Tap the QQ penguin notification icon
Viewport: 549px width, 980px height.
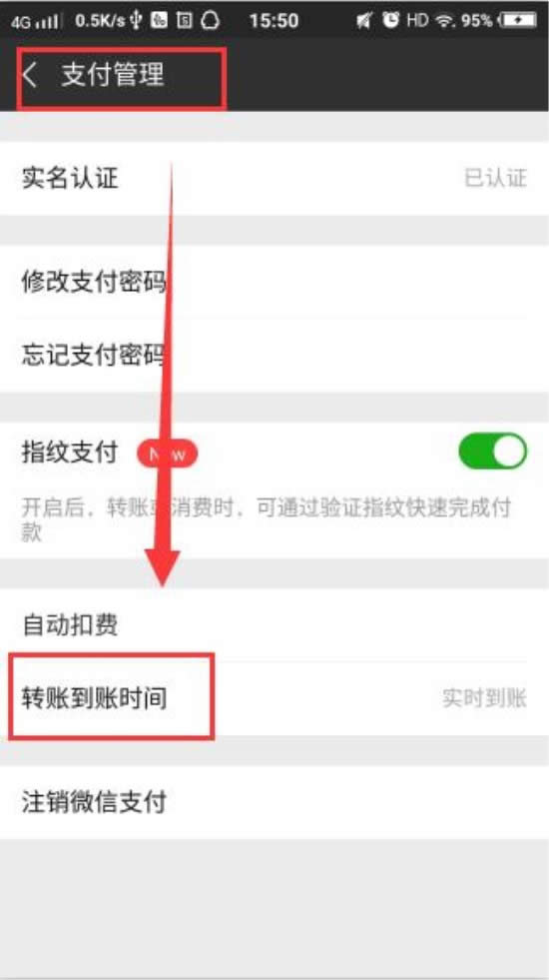click(210, 21)
